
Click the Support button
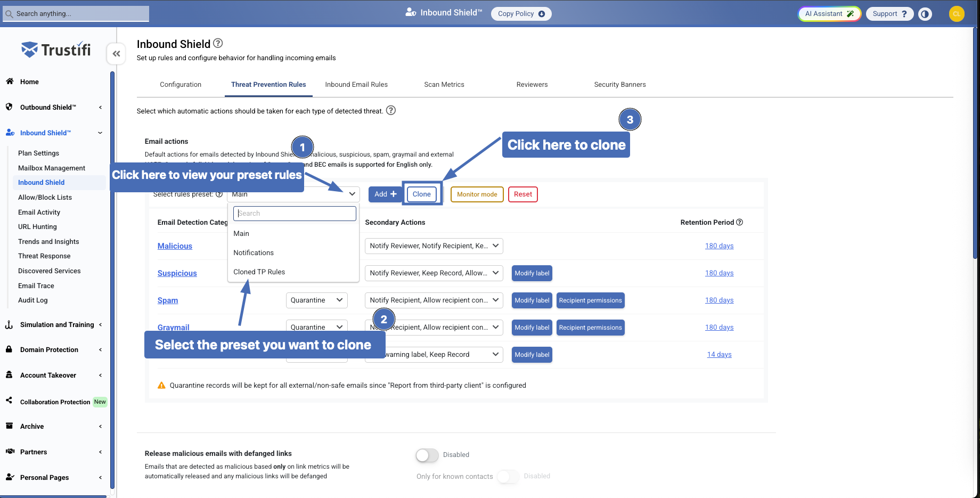point(890,14)
